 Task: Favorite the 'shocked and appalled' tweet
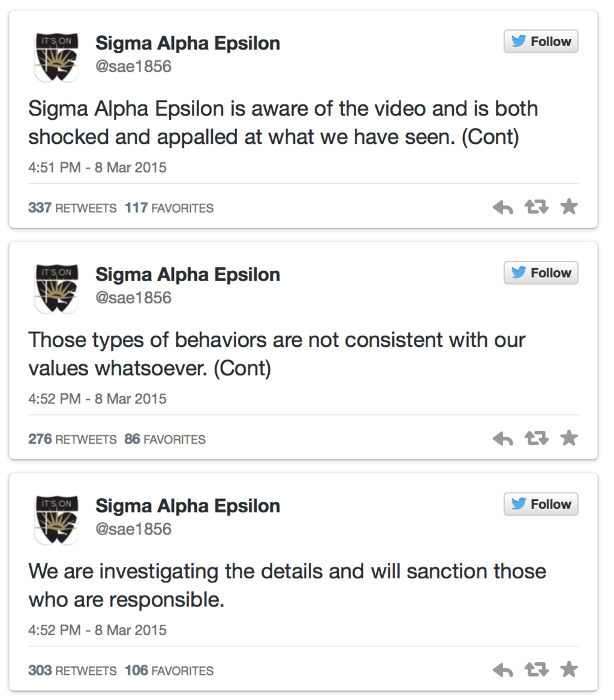point(568,207)
